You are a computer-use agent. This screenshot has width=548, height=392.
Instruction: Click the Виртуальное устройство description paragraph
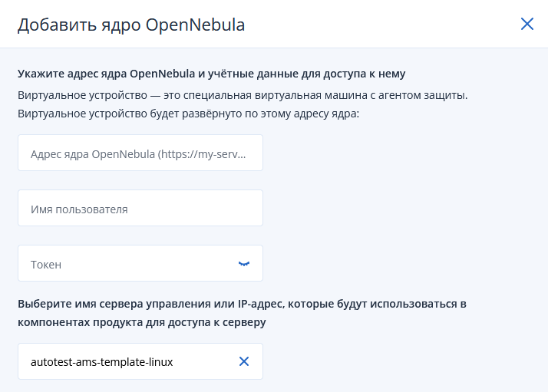(243, 104)
